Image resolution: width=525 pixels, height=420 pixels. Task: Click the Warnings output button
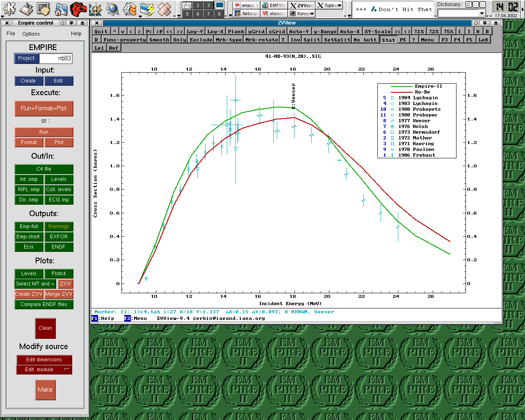click(59, 226)
